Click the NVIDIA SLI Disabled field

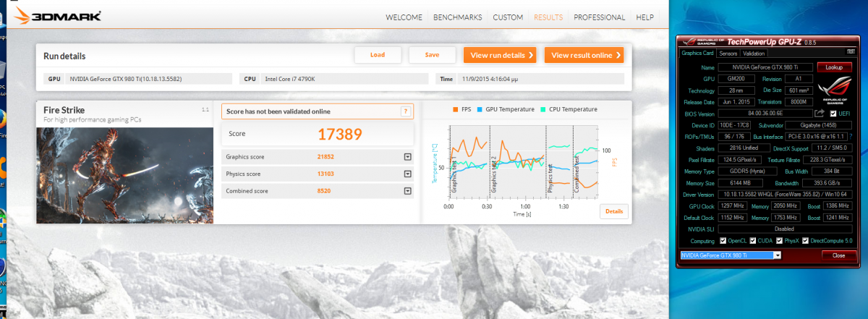point(785,229)
